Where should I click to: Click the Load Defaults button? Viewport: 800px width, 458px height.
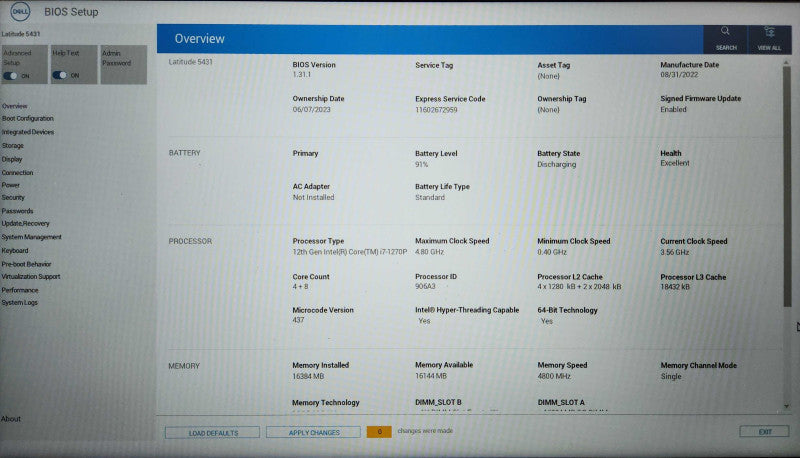(x=212, y=432)
